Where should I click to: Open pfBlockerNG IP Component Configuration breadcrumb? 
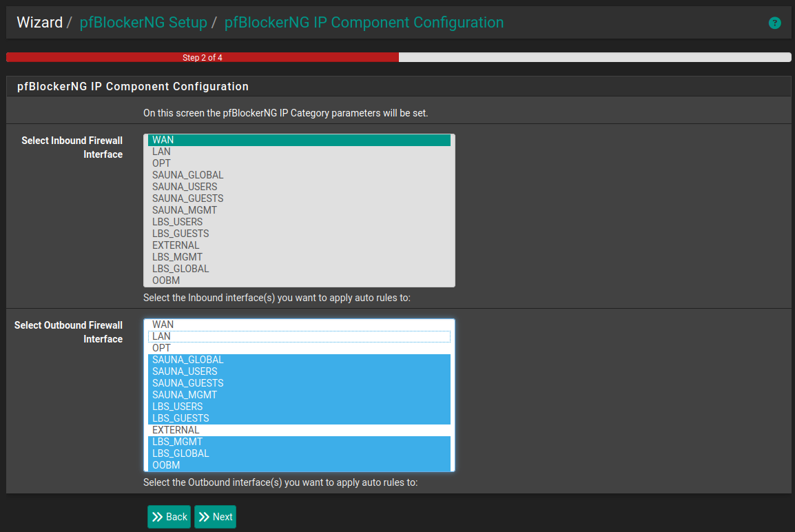(x=364, y=22)
